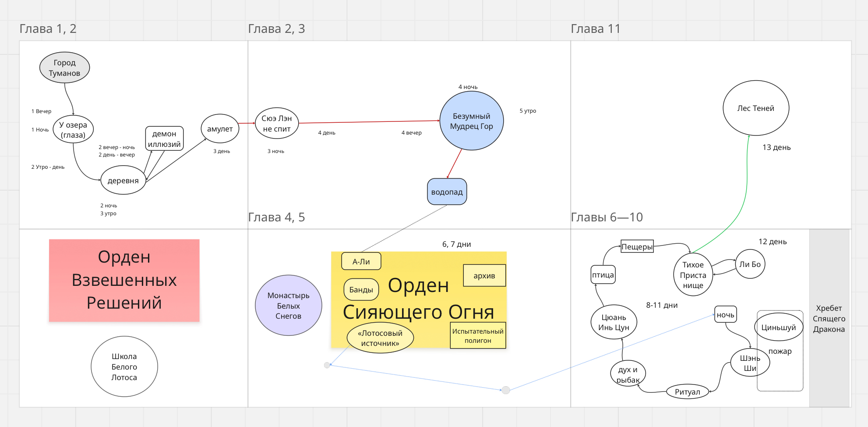This screenshot has width=868, height=427.
Task: Select the yellow Орден Сияющего Огня sticky title
Action: pos(419,299)
